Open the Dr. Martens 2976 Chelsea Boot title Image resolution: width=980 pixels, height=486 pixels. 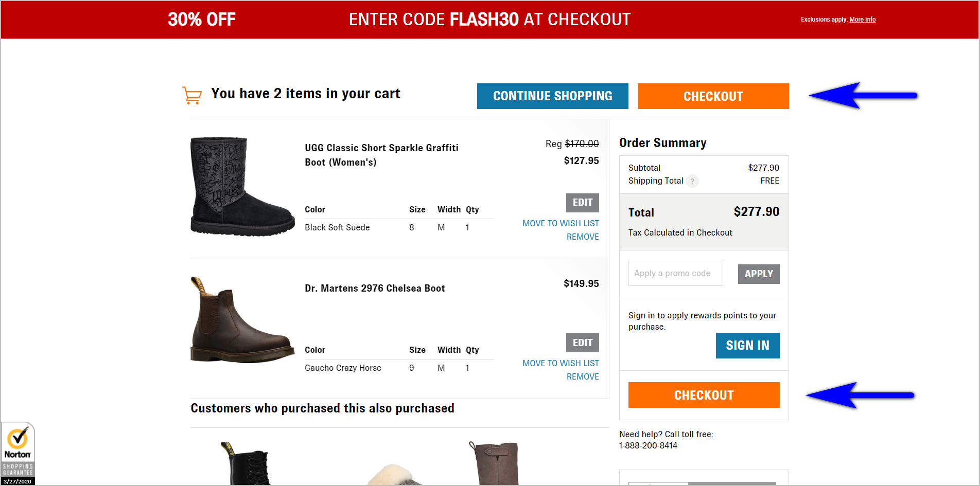pyautogui.click(x=374, y=288)
